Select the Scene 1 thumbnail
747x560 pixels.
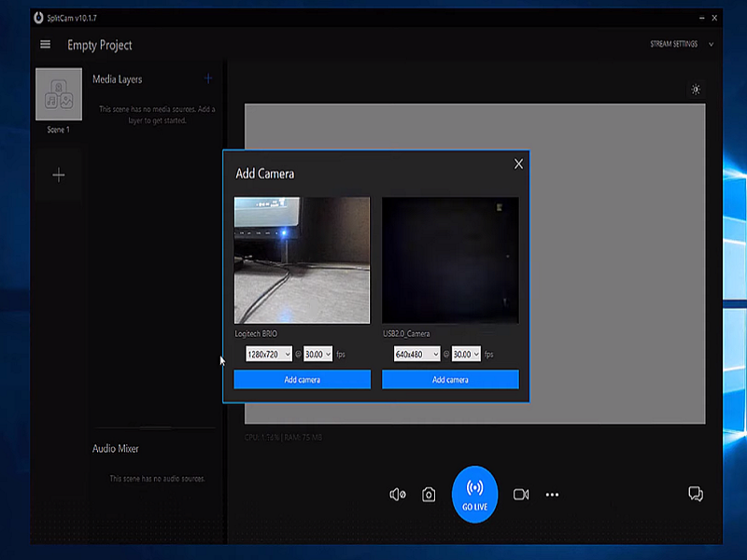point(58,95)
